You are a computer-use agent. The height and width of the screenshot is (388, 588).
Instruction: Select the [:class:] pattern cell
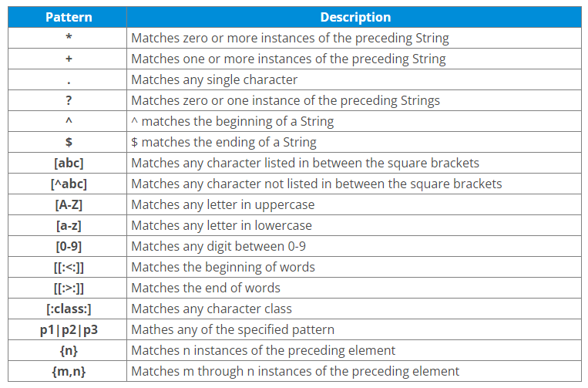[68, 309]
